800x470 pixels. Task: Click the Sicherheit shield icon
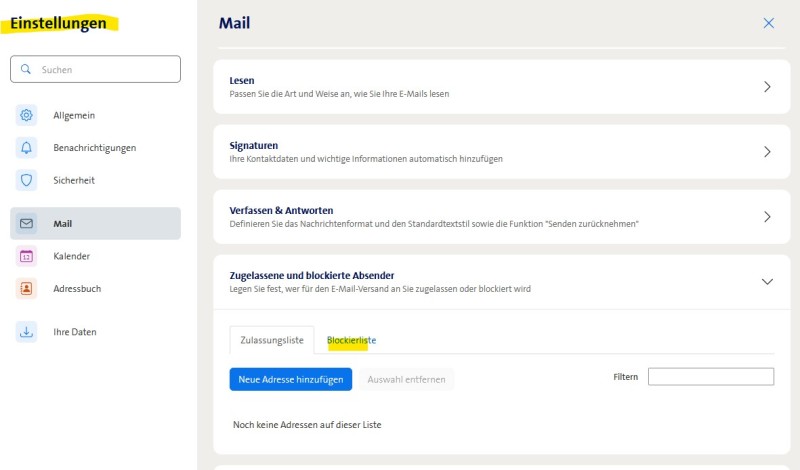[27, 180]
